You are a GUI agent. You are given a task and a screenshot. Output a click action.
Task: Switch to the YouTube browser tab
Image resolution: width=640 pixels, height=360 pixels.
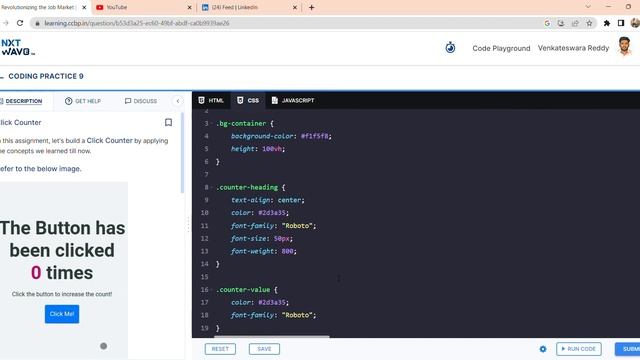click(x=143, y=7)
